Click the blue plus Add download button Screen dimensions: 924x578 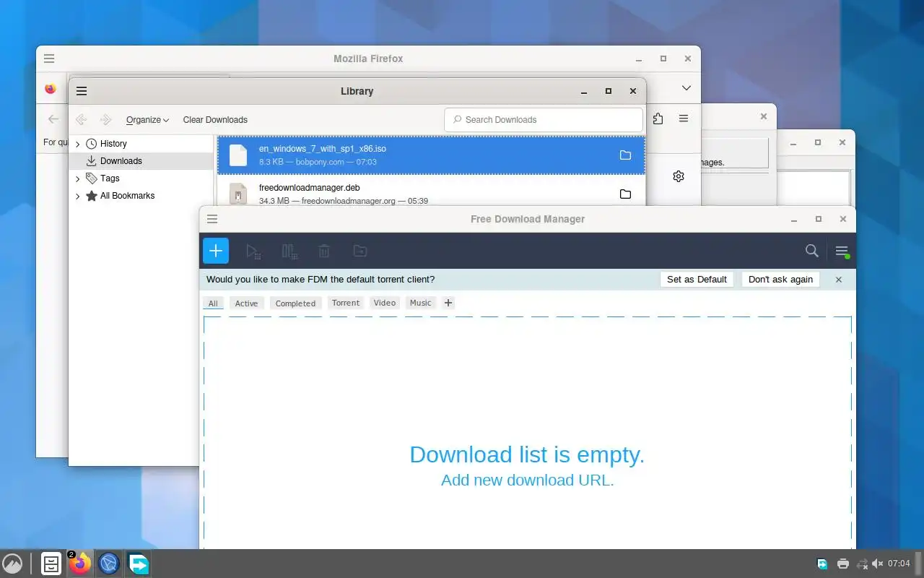pyautogui.click(x=216, y=251)
